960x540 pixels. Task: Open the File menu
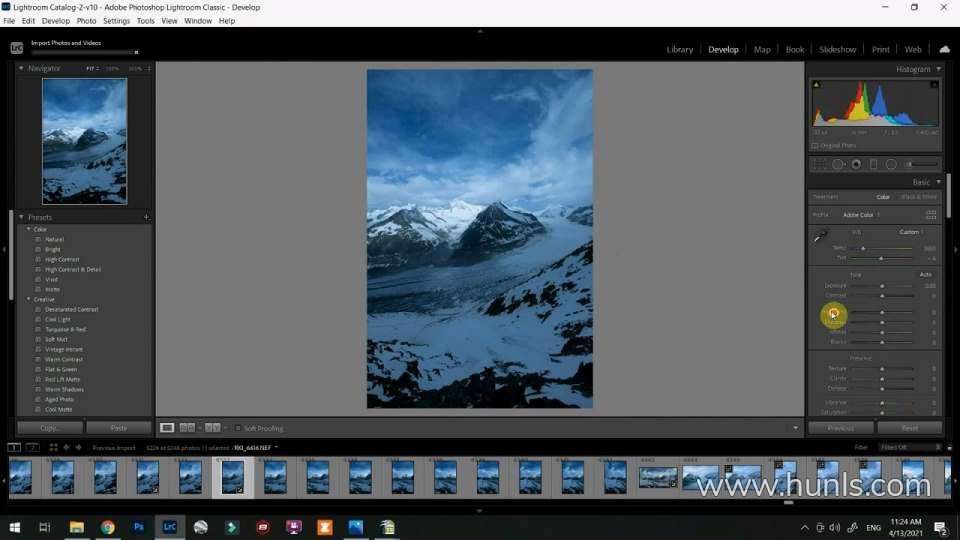pyautogui.click(x=9, y=21)
